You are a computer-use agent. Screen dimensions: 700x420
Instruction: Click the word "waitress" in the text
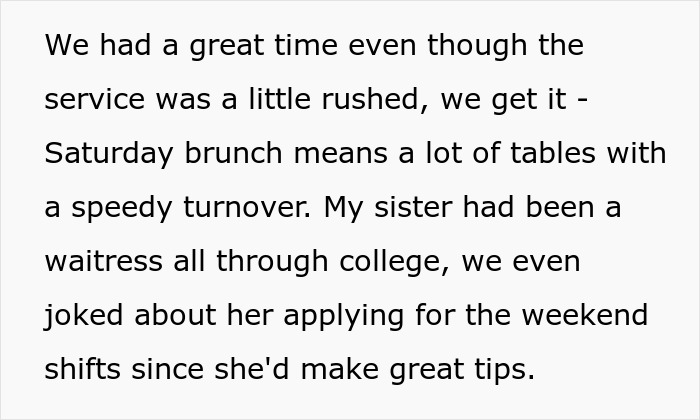(104, 261)
